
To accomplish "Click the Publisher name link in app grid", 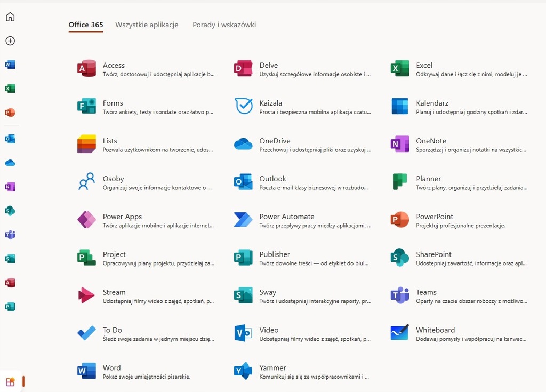I will click(x=275, y=254).
